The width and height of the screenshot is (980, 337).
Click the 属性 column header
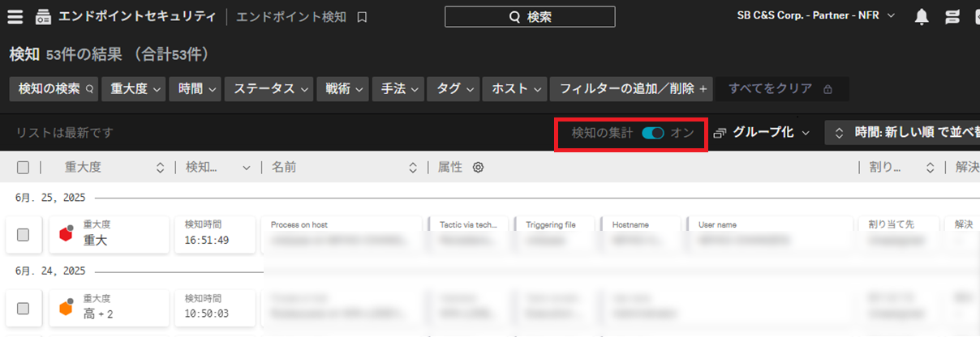click(450, 168)
